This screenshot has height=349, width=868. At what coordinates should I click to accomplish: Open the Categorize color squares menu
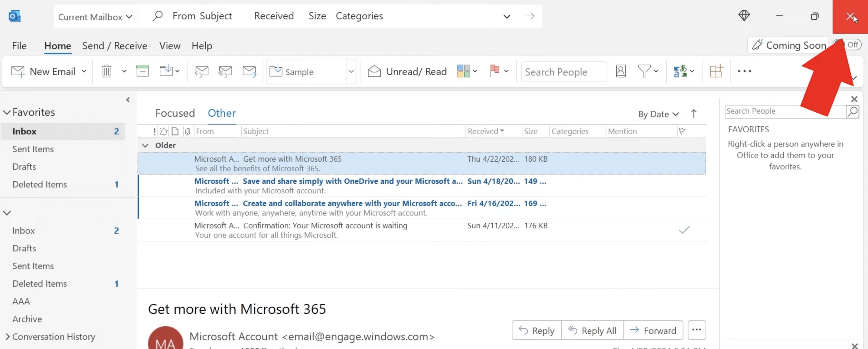coord(467,71)
